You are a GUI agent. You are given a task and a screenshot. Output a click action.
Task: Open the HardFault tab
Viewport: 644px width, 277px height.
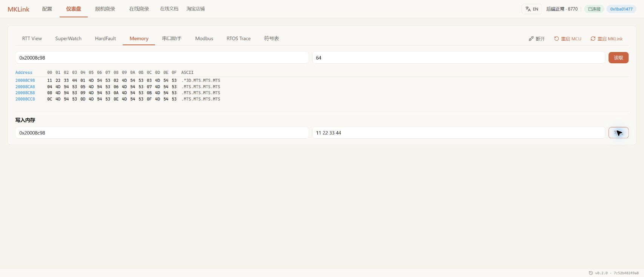(x=106, y=38)
